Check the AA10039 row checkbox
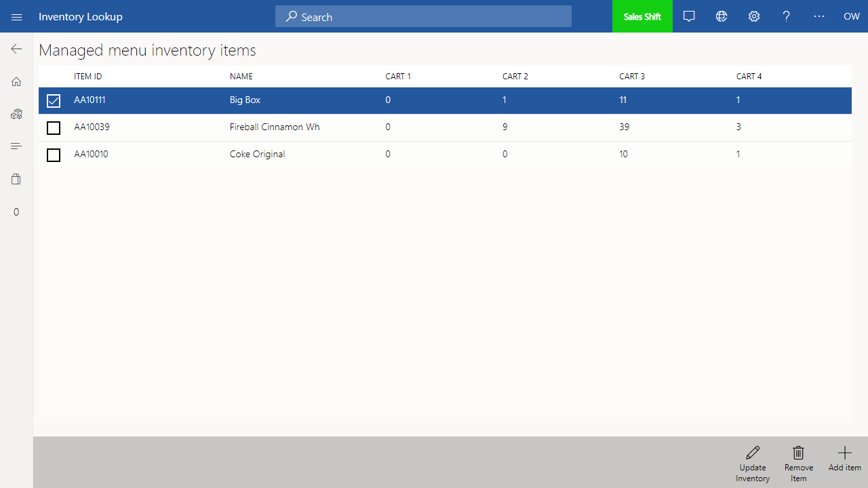This screenshot has width=868, height=488. (54, 128)
